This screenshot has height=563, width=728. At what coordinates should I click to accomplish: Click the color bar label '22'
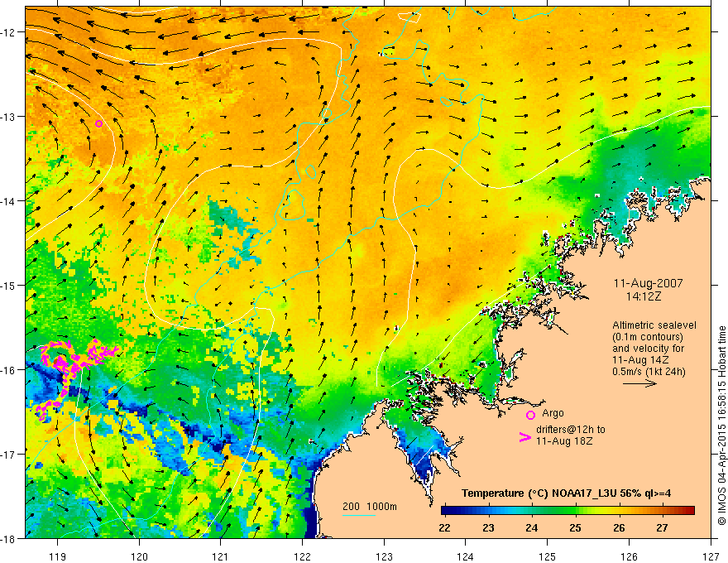tap(445, 527)
